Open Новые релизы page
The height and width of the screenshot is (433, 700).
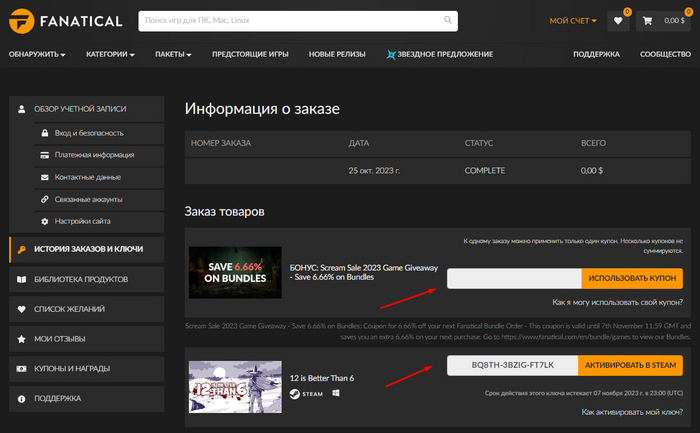click(x=337, y=54)
